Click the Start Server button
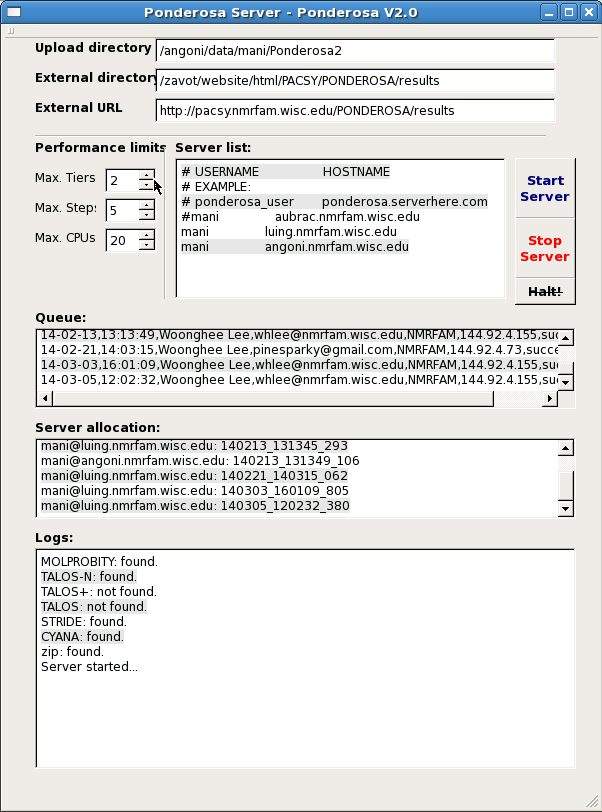 tap(545, 188)
